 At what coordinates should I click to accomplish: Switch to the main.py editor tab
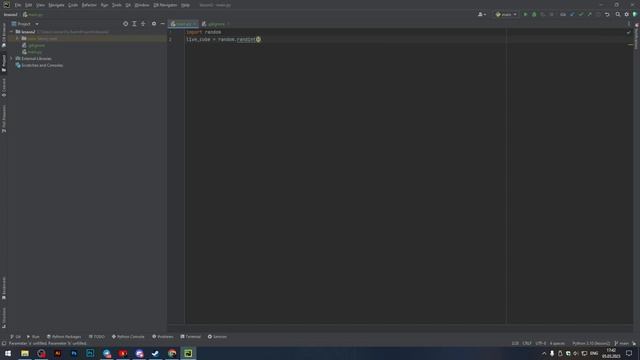[x=183, y=24]
